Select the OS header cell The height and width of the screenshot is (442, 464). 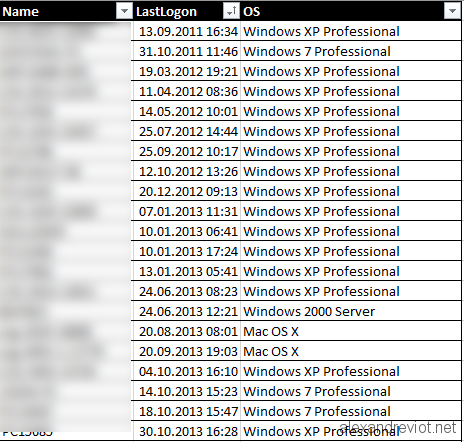(x=351, y=11)
